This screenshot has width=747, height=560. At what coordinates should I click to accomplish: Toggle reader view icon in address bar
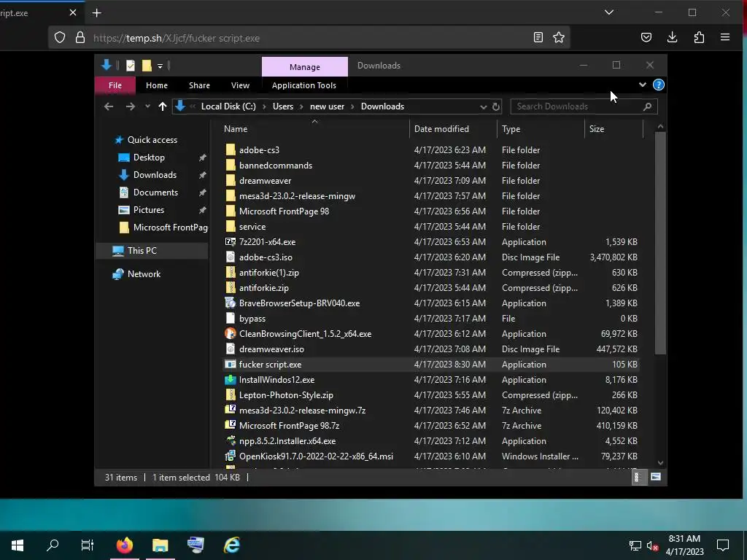coord(538,37)
